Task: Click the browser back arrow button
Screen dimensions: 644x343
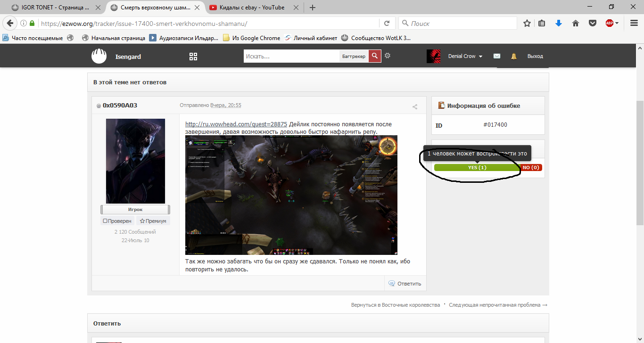Action: (10, 23)
